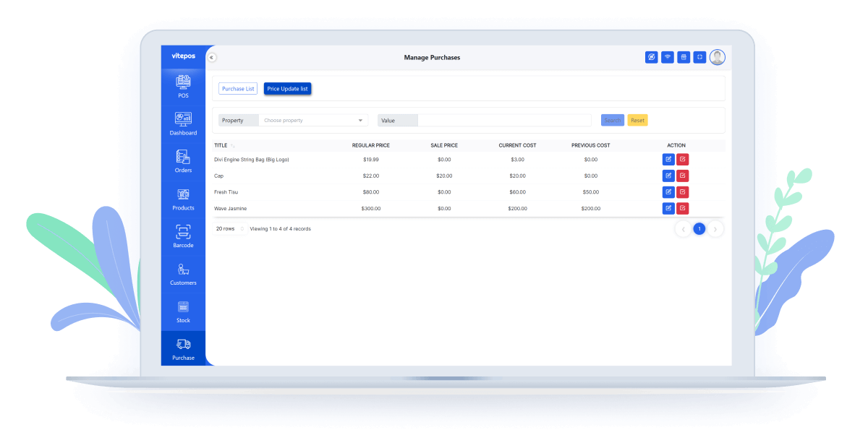
Task: Enter fullscreen mode via header icon
Action: point(699,57)
